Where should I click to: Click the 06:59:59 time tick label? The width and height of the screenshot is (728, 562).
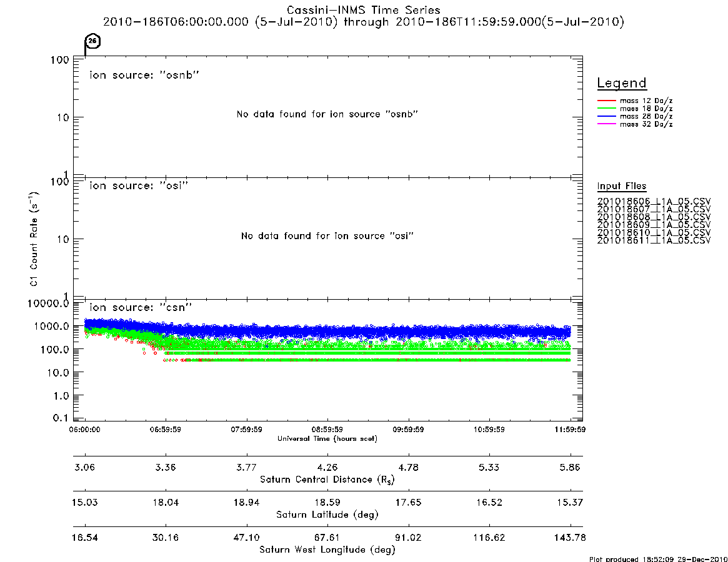166,430
